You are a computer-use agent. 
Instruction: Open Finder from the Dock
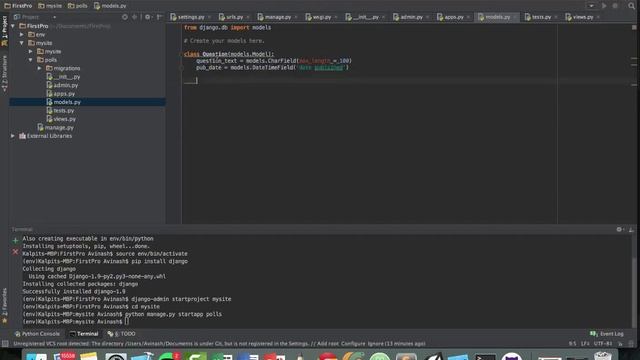37,357
